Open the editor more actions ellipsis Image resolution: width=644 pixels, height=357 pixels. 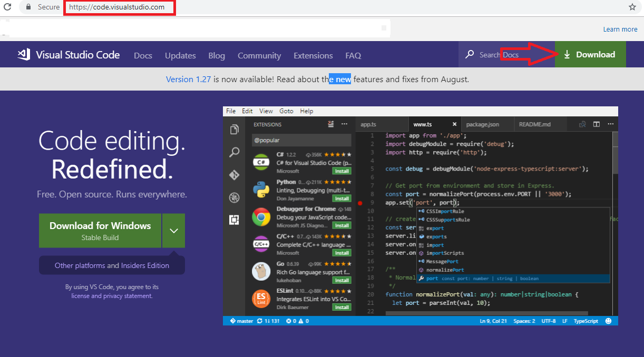coord(610,124)
